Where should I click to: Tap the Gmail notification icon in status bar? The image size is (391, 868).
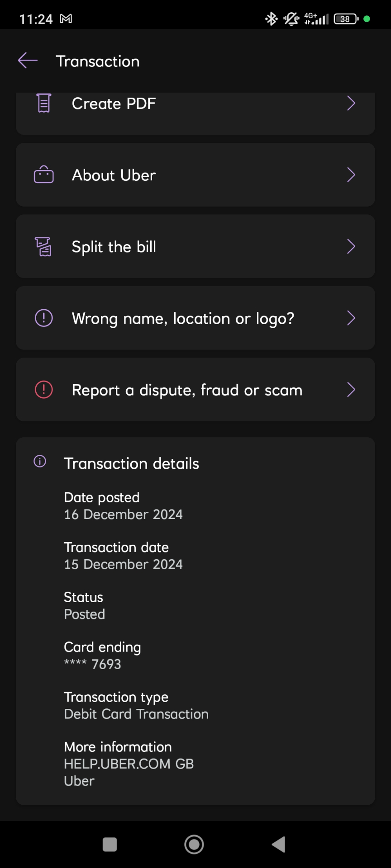point(66,19)
